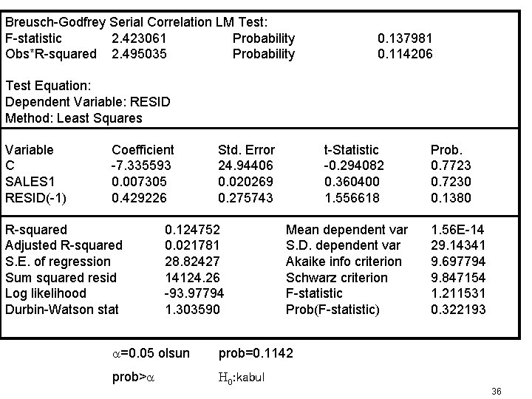Viewport: 532px width, 399px height.
Task: Click the Adjusted R-squared label
Action: (x=64, y=245)
